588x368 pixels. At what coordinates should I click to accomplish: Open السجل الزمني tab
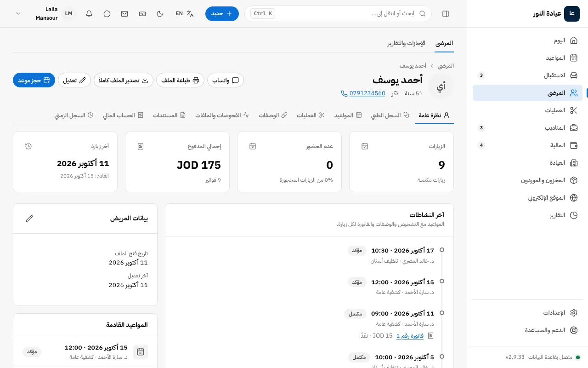(x=74, y=115)
